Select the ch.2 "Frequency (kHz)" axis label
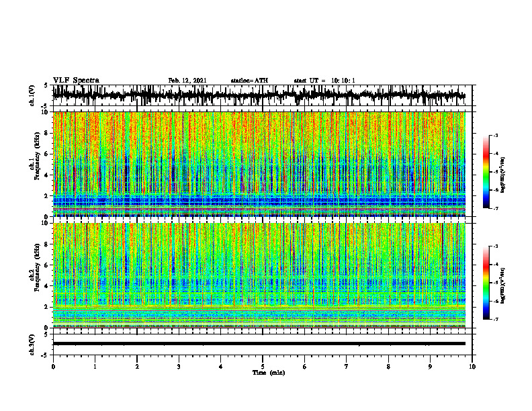This screenshot has height=411, width=532. click(37, 267)
